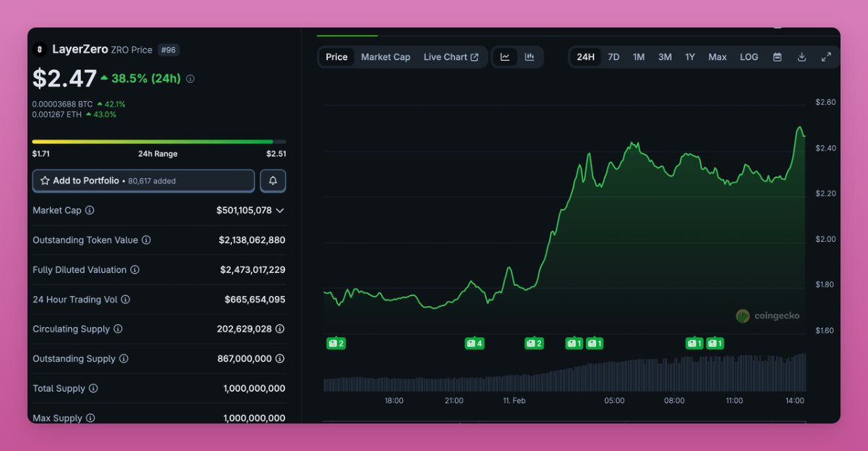This screenshot has height=451, width=868.
Task: Expand chart to fullscreen
Action: (x=826, y=57)
